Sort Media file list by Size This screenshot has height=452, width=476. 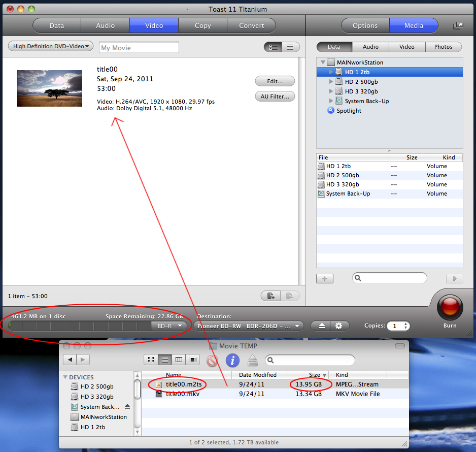(x=407, y=157)
